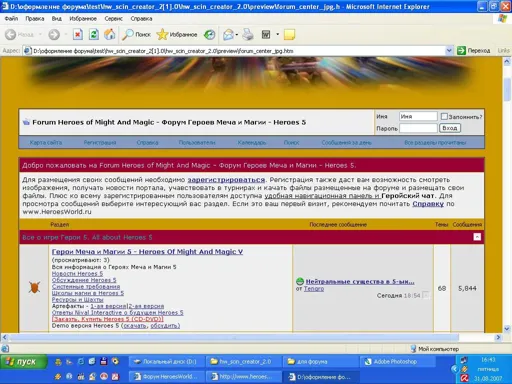Image resolution: width=512 pixels, height=384 pixels.
Task: Click the green last-post status icon
Action: [x=300, y=281]
